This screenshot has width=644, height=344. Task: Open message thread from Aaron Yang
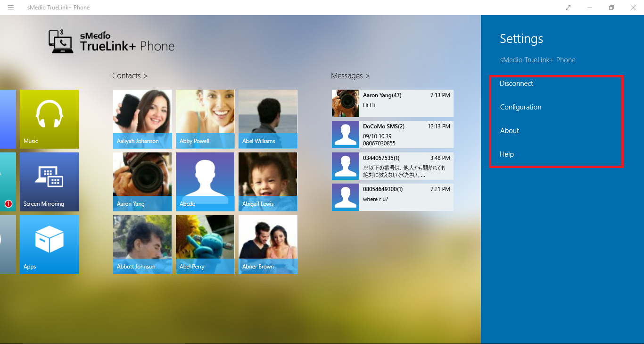tap(392, 103)
